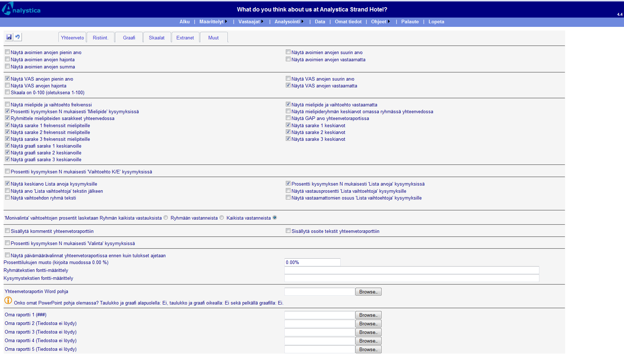The width and height of the screenshot is (624, 364).
Task: Check Näytä avoimien arvojen suurin arvo
Action: pos(288,52)
